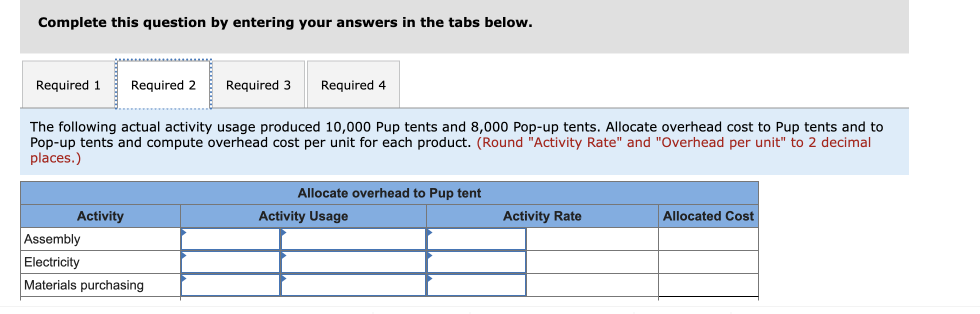Viewport: 980px width, 314px height.
Task: Select the Activity Rate column header
Action: coord(542,216)
